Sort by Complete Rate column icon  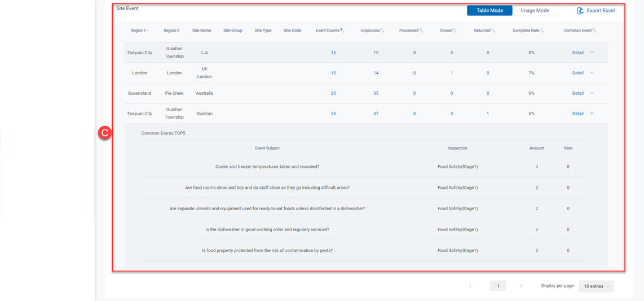(x=542, y=30)
